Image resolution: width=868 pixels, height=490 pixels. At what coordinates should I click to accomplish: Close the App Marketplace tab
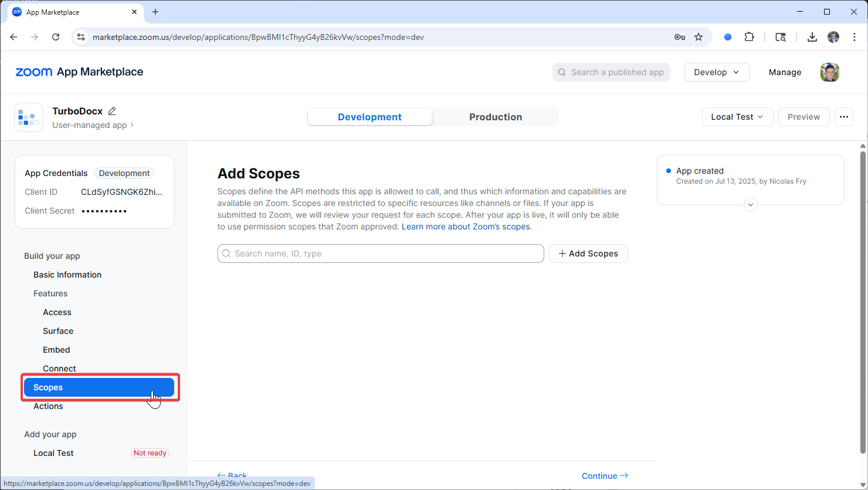pos(135,12)
